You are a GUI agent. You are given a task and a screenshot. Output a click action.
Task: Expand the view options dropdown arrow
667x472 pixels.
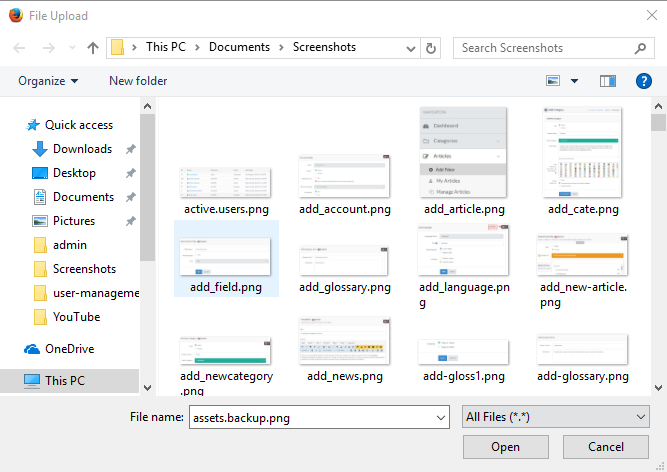(574, 81)
